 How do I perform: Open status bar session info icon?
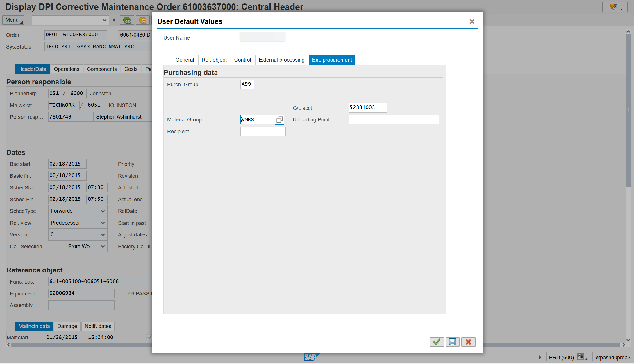point(582,357)
